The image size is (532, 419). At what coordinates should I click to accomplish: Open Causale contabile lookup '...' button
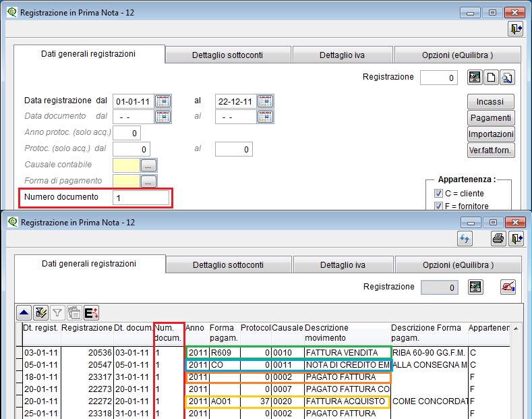[148, 165]
